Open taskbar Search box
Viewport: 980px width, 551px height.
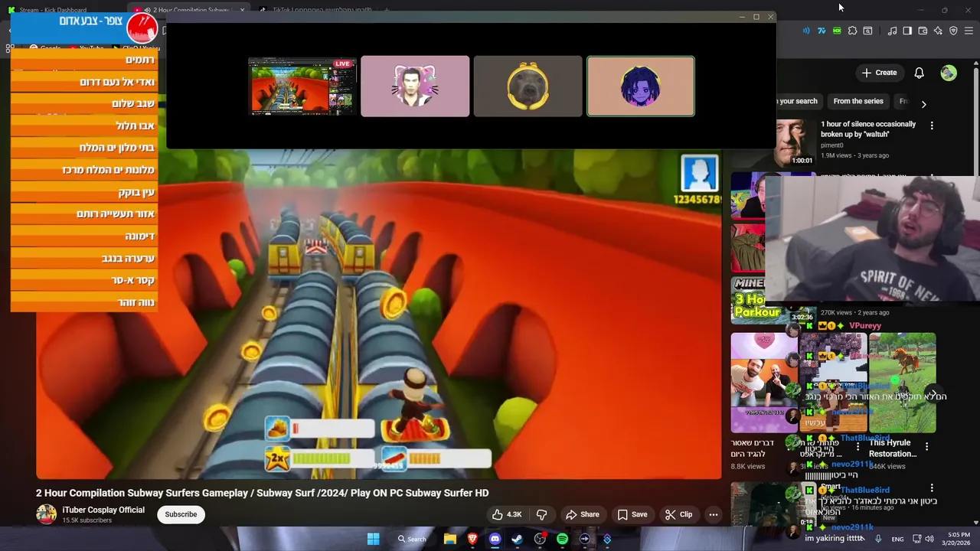(412, 539)
